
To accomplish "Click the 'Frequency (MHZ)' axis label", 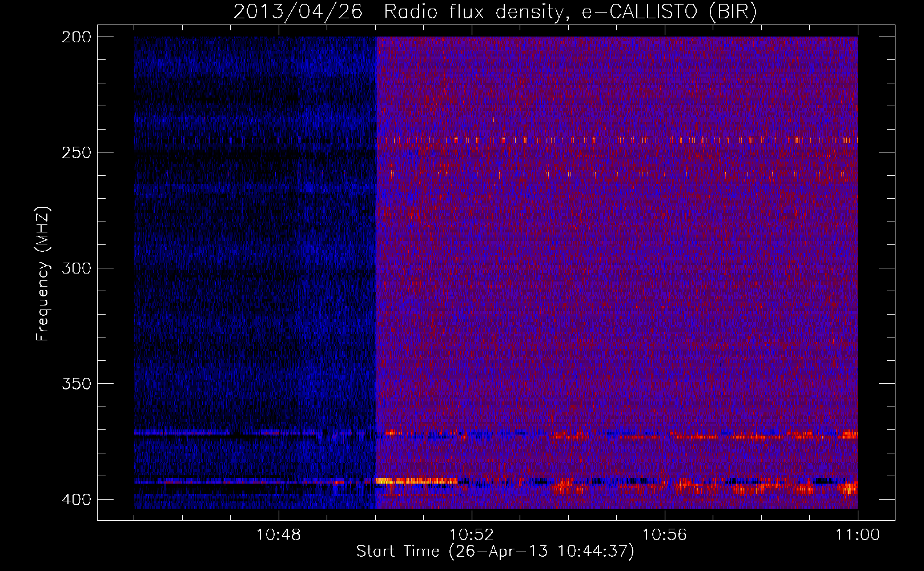I will pyautogui.click(x=43, y=274).
